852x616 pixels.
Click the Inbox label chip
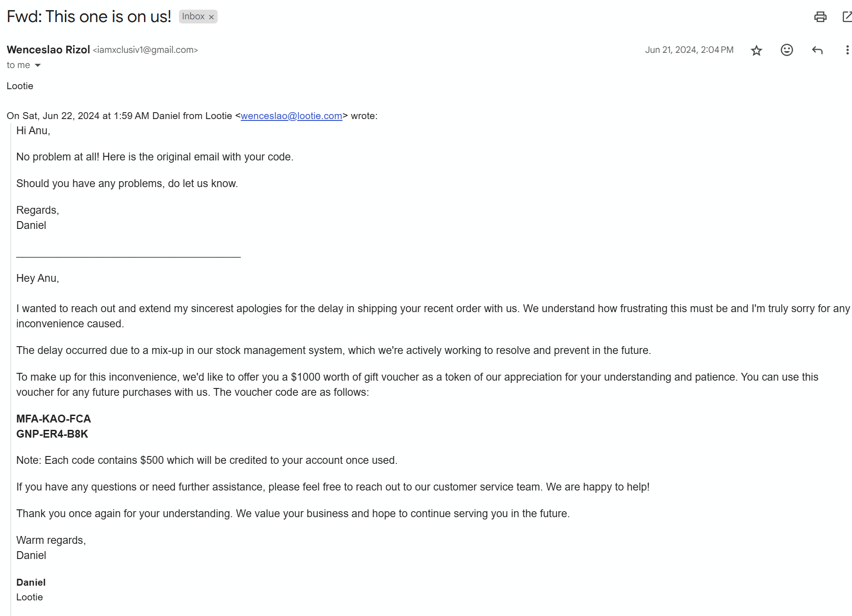pyautogui.click(x=193, y=17)
